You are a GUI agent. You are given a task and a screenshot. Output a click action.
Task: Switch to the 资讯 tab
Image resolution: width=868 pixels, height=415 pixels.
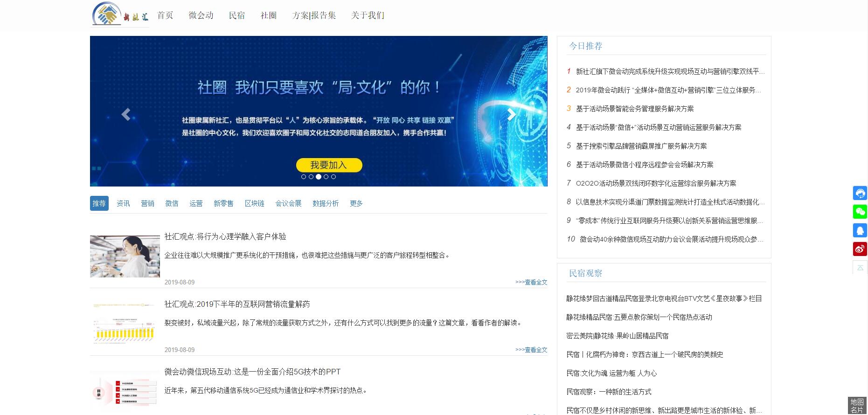click(x=123, y=203)
